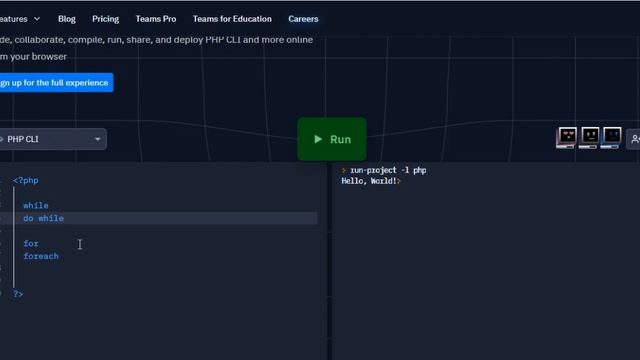The height and width of the screenshot is (360, 640).
Task: Click the '<?php' opening tag
Action: point(26,180)
